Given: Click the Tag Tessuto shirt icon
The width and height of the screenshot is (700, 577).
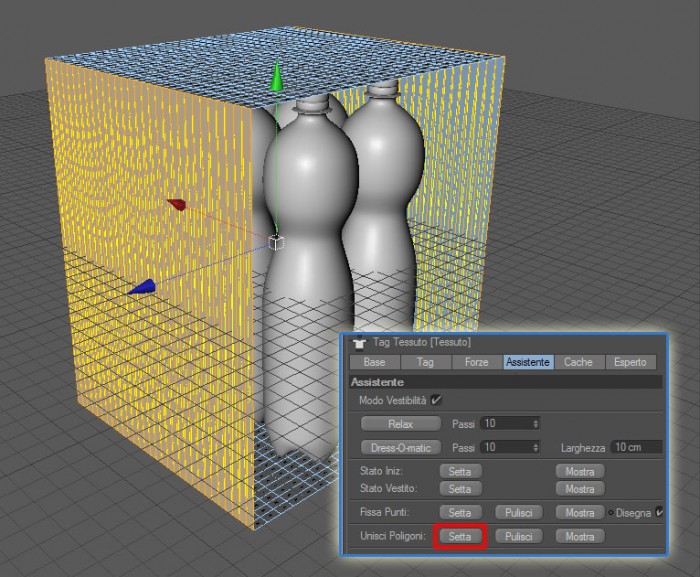Looking at the screenshot, I should (x=359, y=343).
